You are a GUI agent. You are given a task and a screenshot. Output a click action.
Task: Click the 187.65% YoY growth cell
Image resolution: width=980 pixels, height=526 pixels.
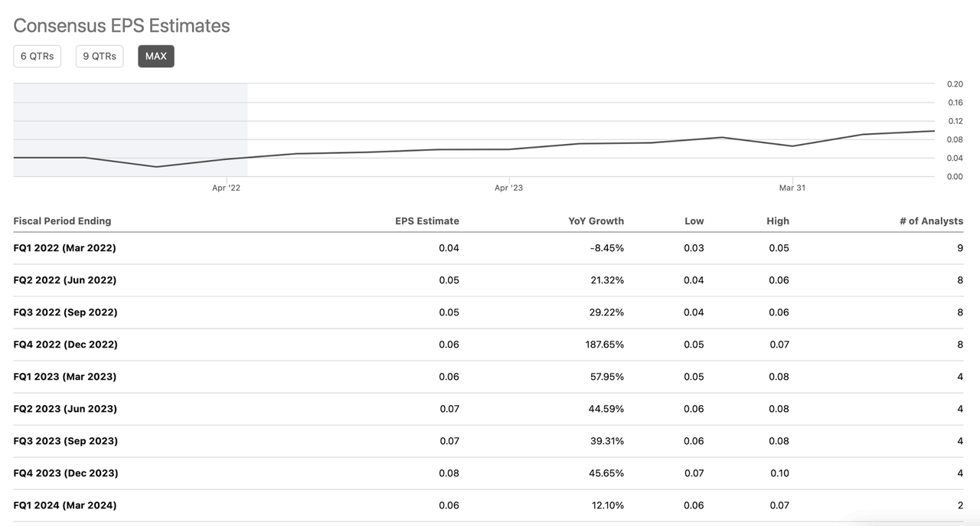click(604, 345)
